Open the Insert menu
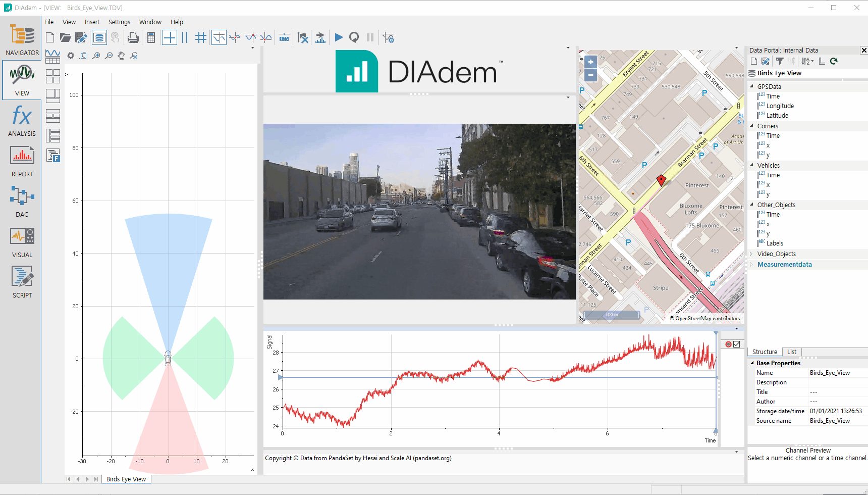 (x=92, y=22)
